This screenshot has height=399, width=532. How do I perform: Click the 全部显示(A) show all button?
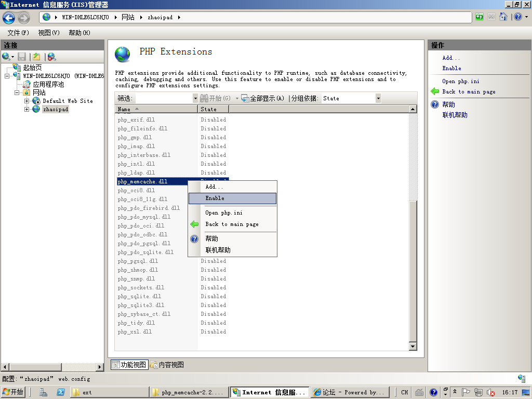coord(262,98)
